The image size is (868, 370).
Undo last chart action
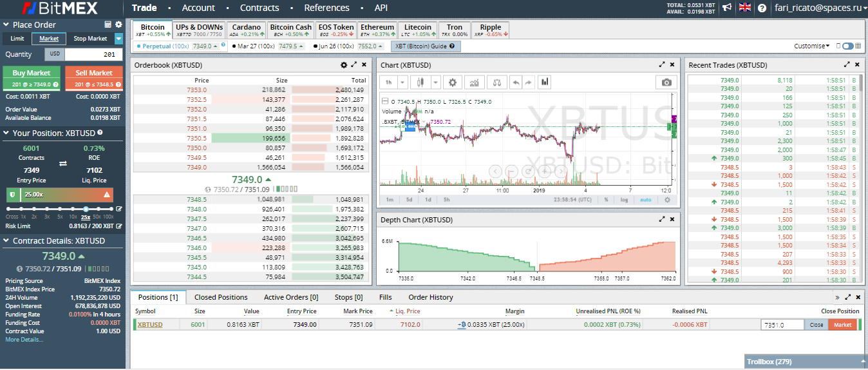pos(515,83)
